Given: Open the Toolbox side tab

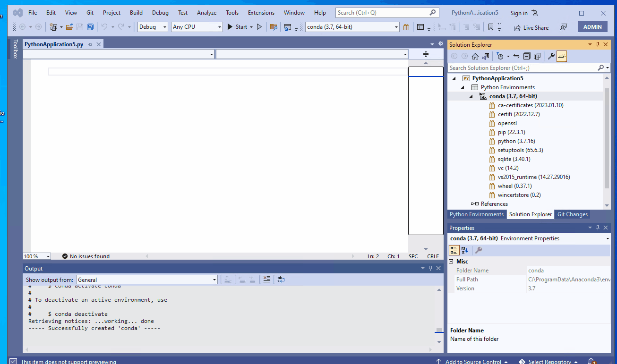Looking at the screenshot, I should (x=15, y=49).
